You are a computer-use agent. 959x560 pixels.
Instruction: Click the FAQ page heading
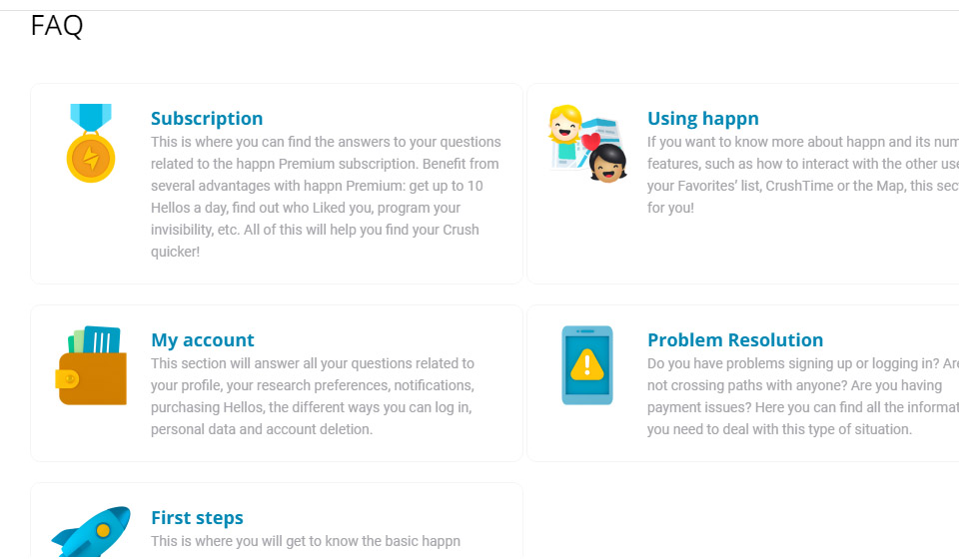point(57,26)
